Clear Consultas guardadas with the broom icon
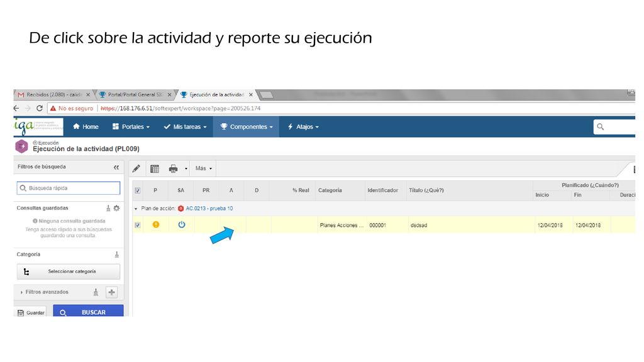This screenshot has height=362, width=644. click(x=108, y=208)
